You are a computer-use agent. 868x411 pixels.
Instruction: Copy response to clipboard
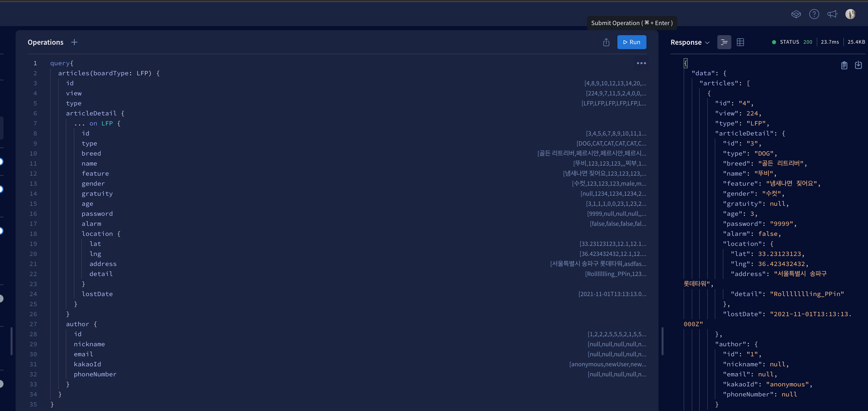coord(844,65)
